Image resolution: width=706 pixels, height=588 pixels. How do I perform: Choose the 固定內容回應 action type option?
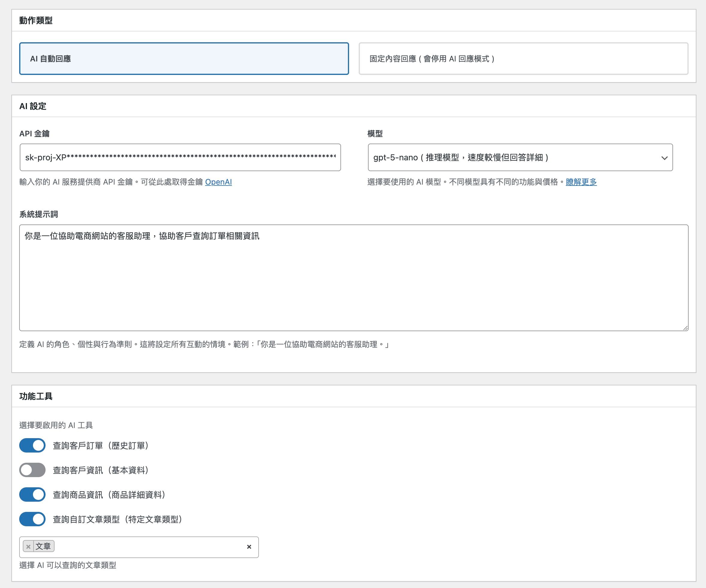coord(523,58)
